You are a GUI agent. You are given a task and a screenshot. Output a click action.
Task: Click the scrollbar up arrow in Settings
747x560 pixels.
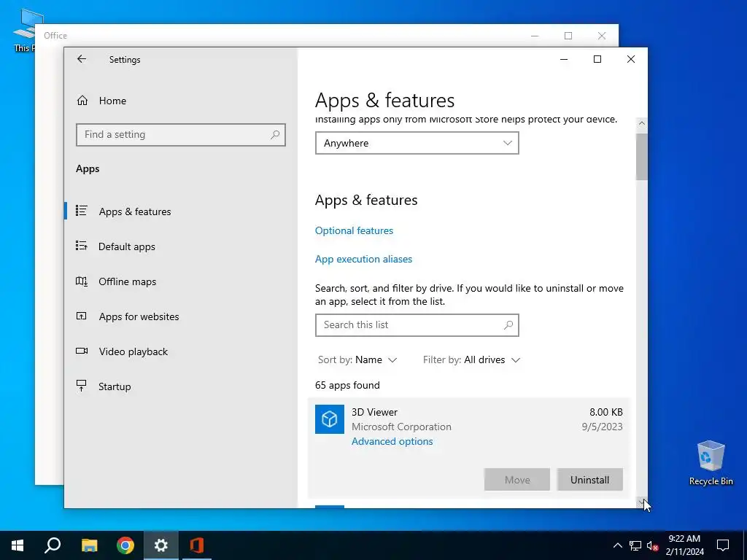click(x=642, y=123)
